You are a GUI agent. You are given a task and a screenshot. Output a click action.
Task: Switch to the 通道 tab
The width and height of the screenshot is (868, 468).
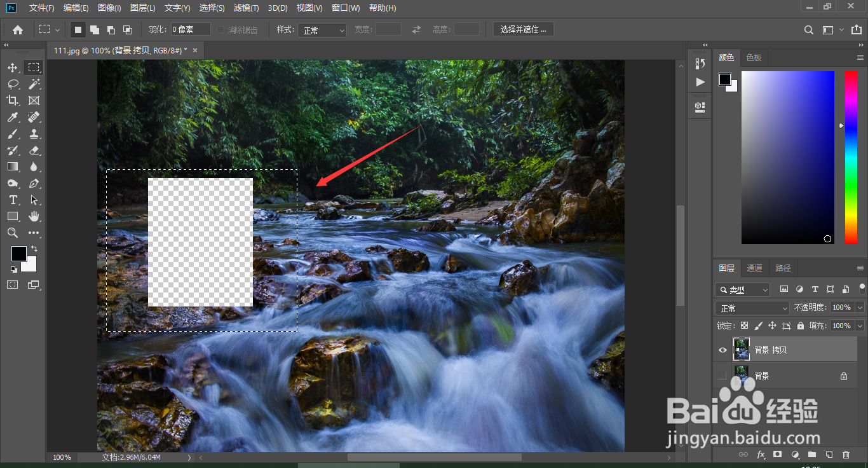tap(754, 268)
